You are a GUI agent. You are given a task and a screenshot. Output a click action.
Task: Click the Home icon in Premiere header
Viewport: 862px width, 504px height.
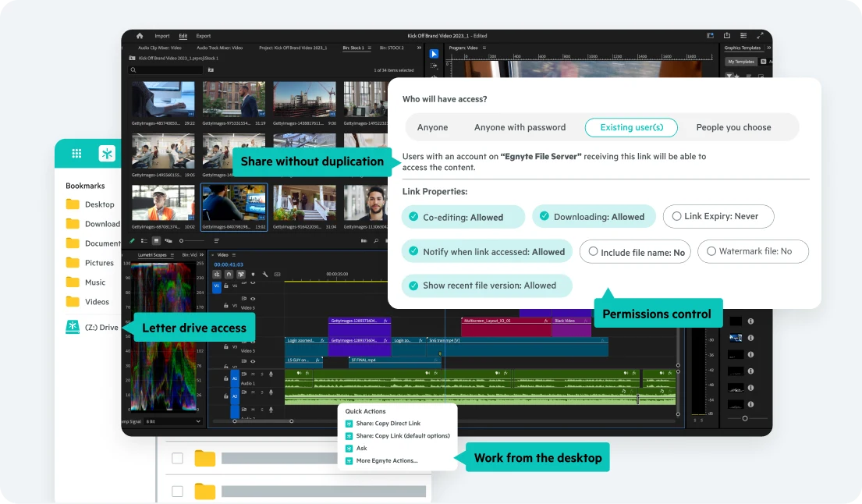pyautogui.click(x=140, y=36)
